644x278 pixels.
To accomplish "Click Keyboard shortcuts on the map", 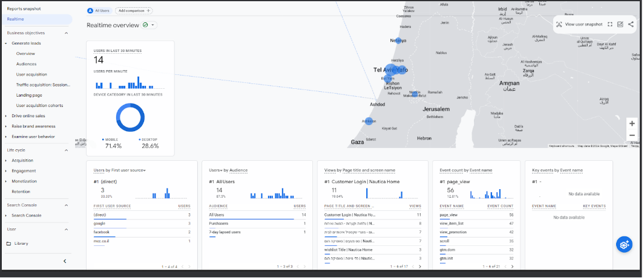I will (562, 146).
